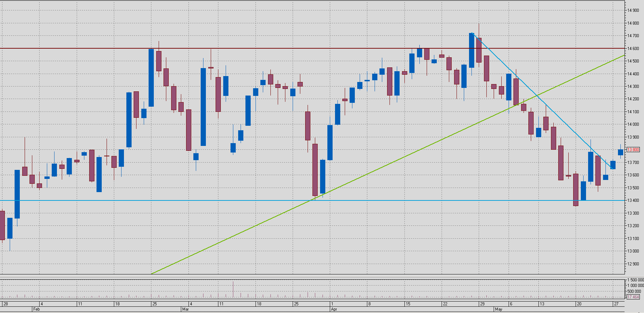Click the 22 date label on the time axis
This screenshot has width=644, height=313.
click(x=445, y=304)
